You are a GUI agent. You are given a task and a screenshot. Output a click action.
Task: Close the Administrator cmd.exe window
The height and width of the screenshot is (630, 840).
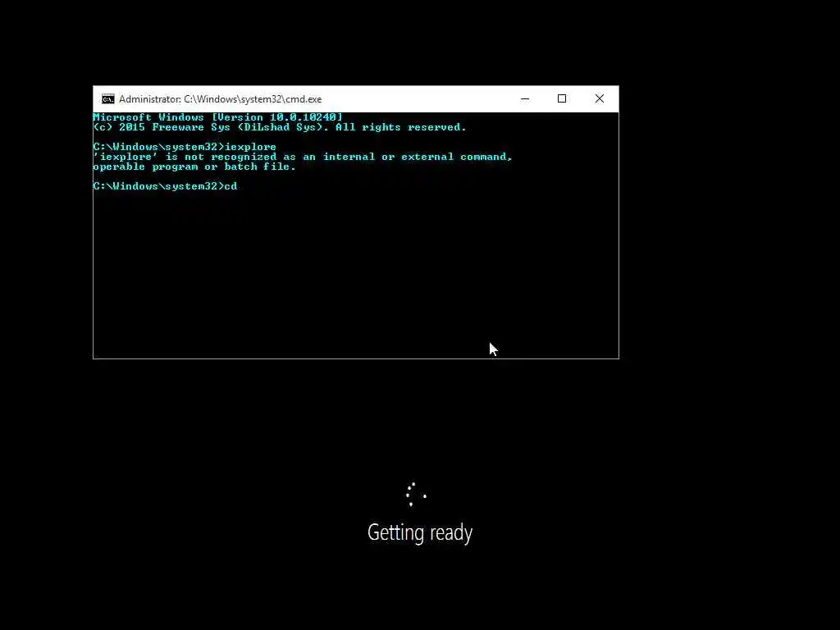coord(600,99)
